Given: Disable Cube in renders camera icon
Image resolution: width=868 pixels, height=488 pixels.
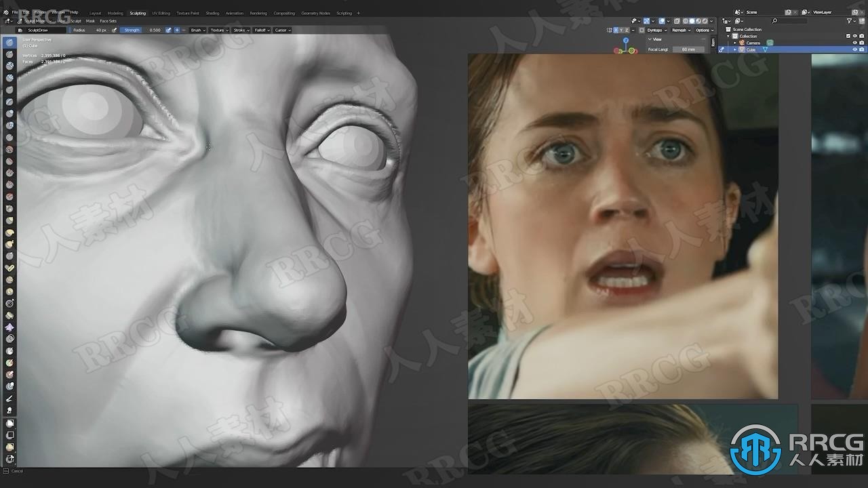Looking at the screenshot, I should 861,49.
